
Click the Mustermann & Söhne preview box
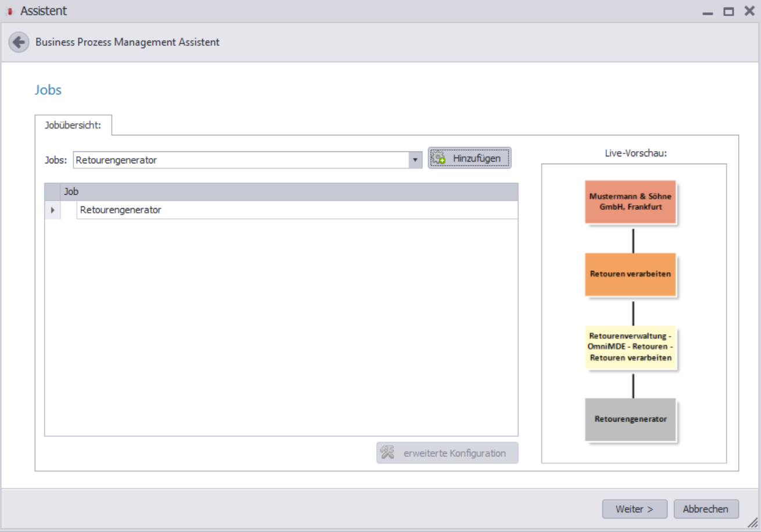point(631,202)
